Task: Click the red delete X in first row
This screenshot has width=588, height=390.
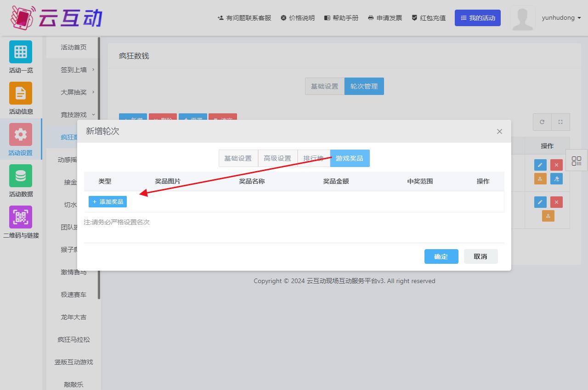Action: [556, 165]
